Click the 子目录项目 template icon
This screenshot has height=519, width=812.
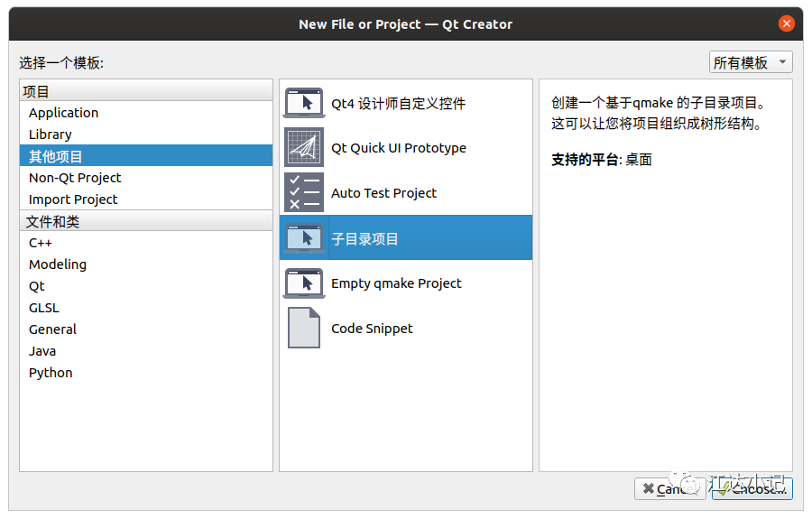[x=304, y=238]
